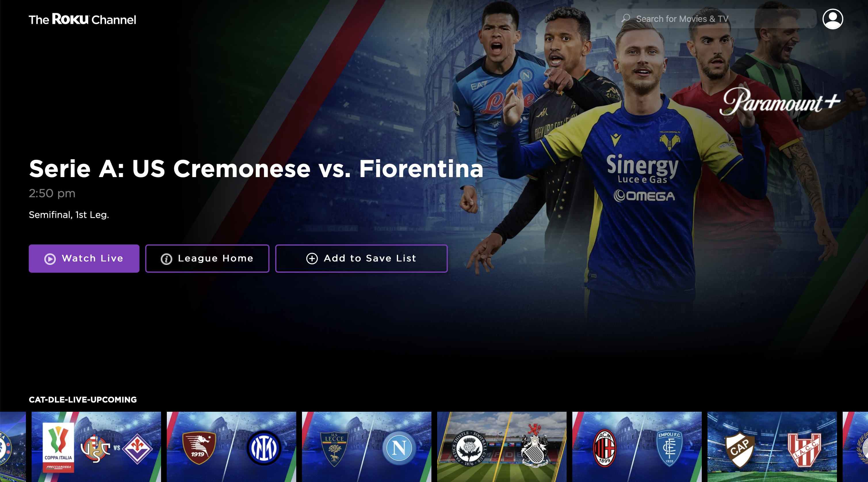The width and height of the screenshot is (868, 482).
Task: Click the play icon in Watch Live
Action: (x=50, y=259)
